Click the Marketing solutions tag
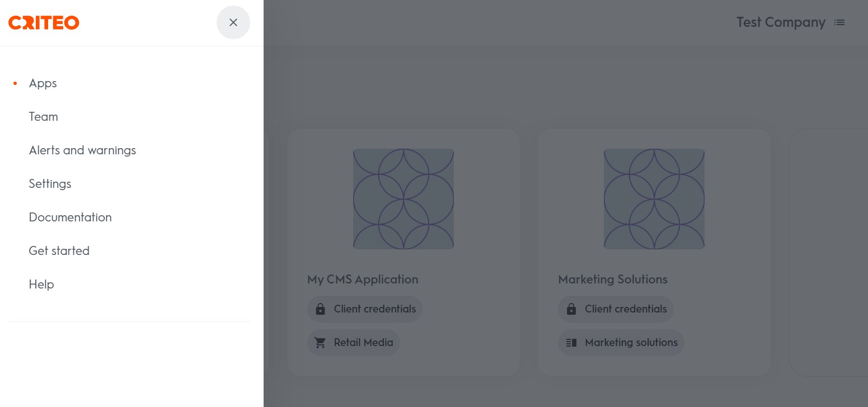 [x=621, y=343]
